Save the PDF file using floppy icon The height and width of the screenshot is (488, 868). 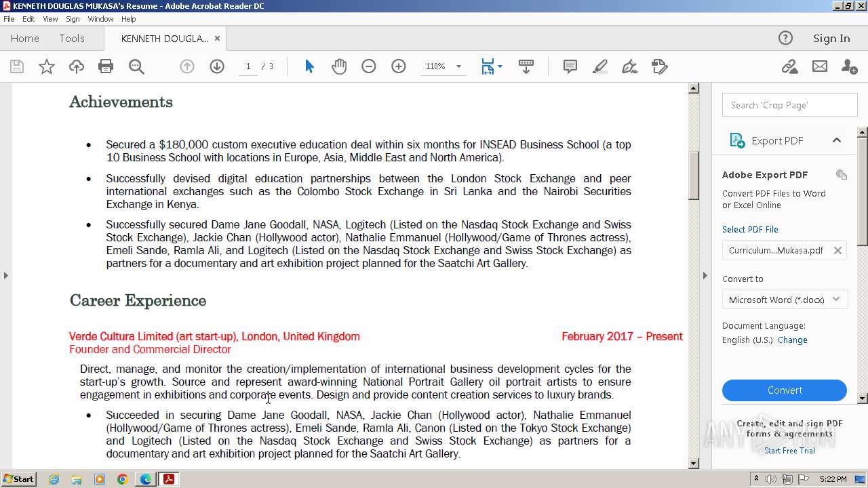[17, 66]
